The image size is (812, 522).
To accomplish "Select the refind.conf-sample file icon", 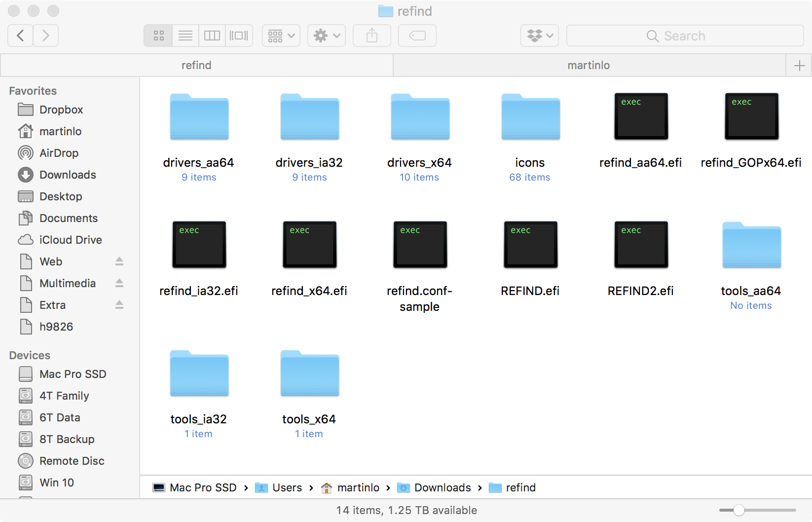I will [x=420, y=245].
